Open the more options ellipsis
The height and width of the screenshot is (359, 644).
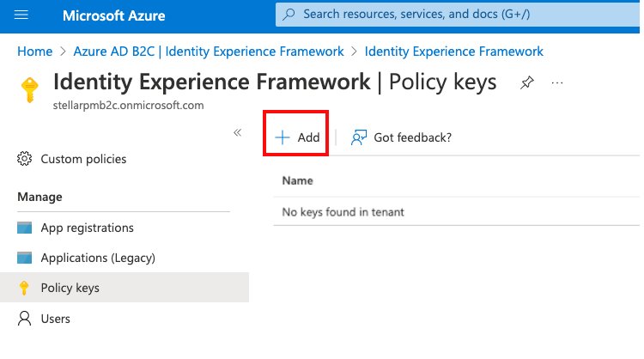(x=557, y=82)
